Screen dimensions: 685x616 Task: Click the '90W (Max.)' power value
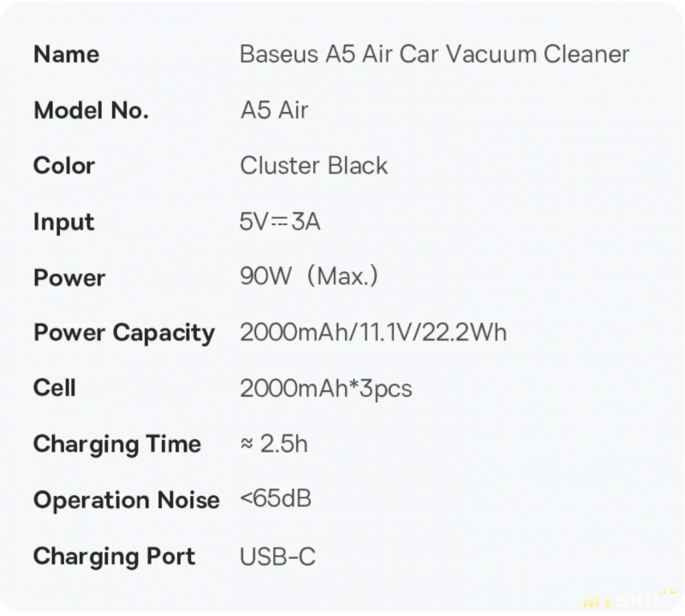coord(309,277)
